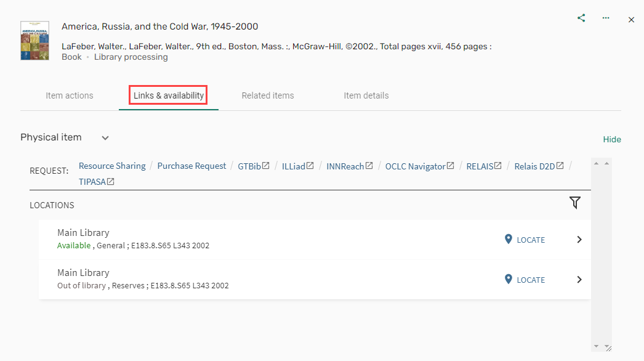
Task: Open the more options ellipsis menu
Action: [606, 18]
